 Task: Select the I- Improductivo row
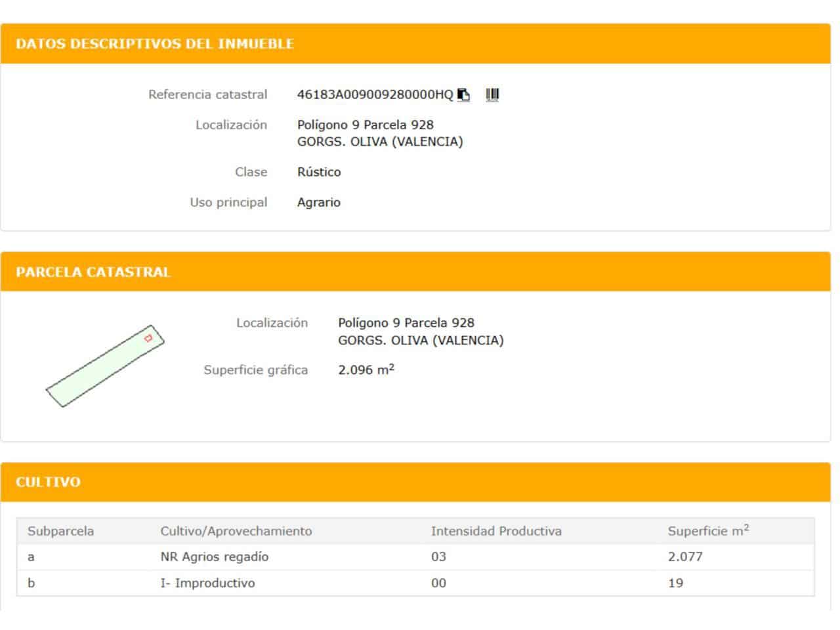(207, 583)
